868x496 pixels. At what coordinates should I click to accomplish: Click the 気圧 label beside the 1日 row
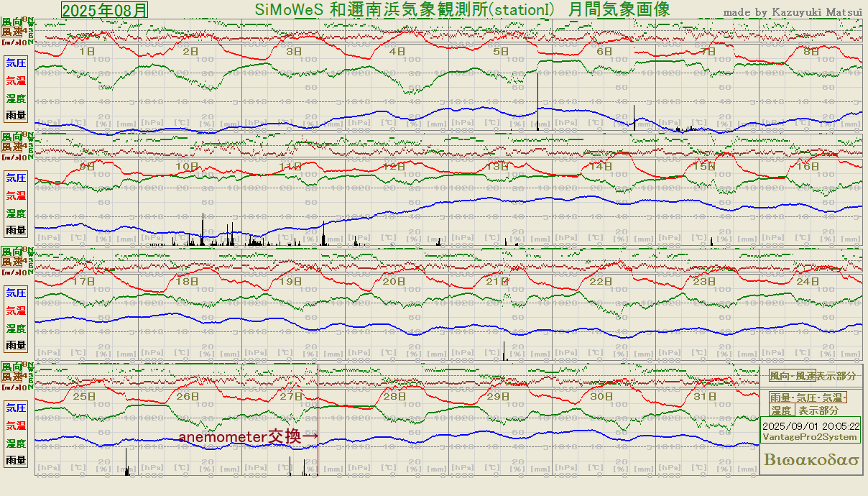tap(16, 63)
